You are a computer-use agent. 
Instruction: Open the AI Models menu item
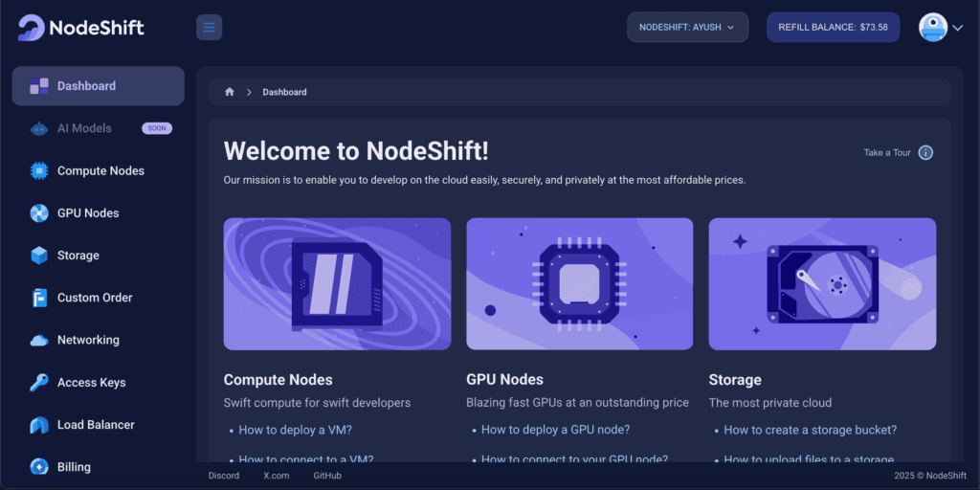(x=99, y=129)
